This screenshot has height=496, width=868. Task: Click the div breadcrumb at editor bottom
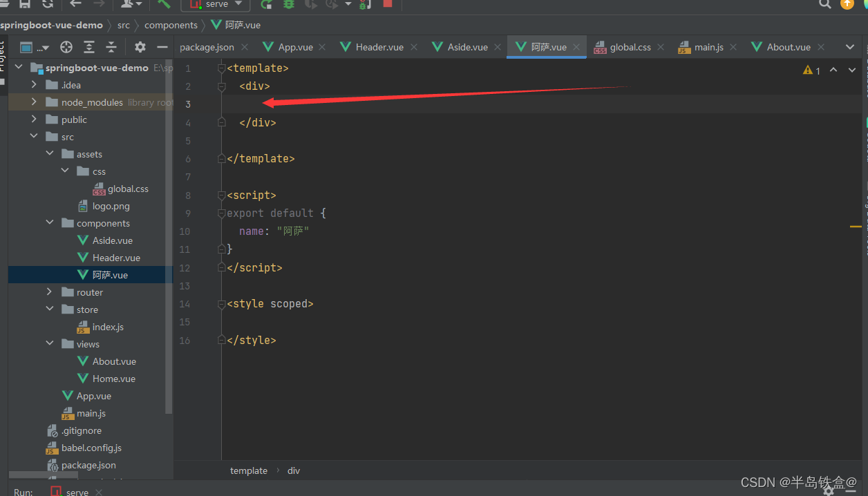(x=294, y=470)
